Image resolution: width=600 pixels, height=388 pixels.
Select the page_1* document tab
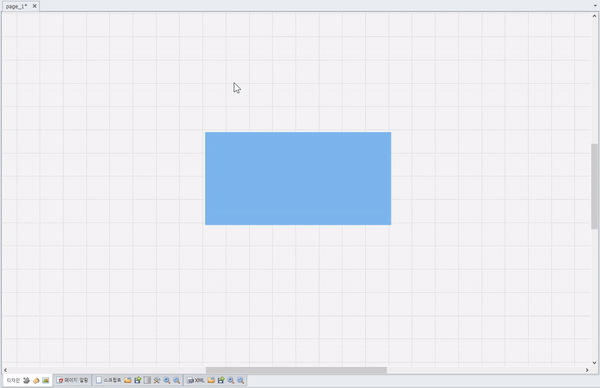(16, 6)
